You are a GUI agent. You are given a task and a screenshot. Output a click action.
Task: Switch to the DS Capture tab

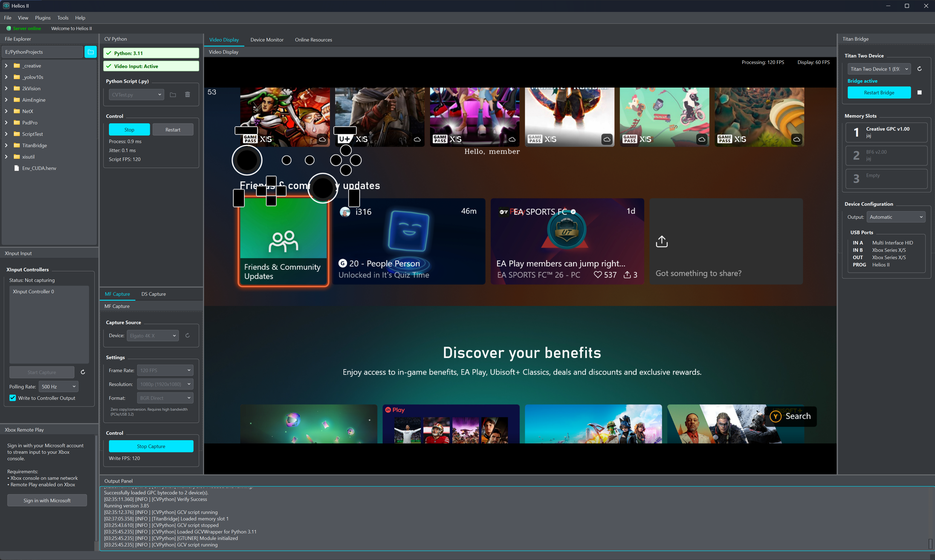coord(154,294)
